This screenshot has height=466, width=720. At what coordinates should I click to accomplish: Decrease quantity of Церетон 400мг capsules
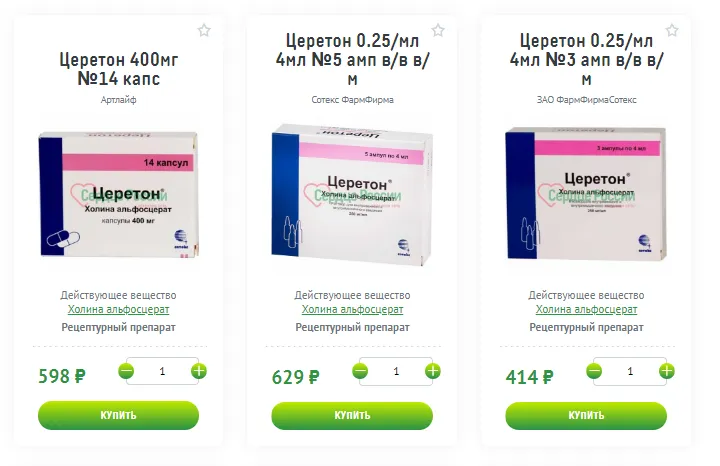click(126, 371)
